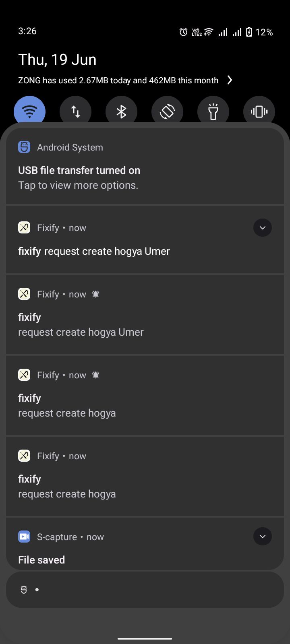Expand the first Fixify notification

(x=263, y=228)
